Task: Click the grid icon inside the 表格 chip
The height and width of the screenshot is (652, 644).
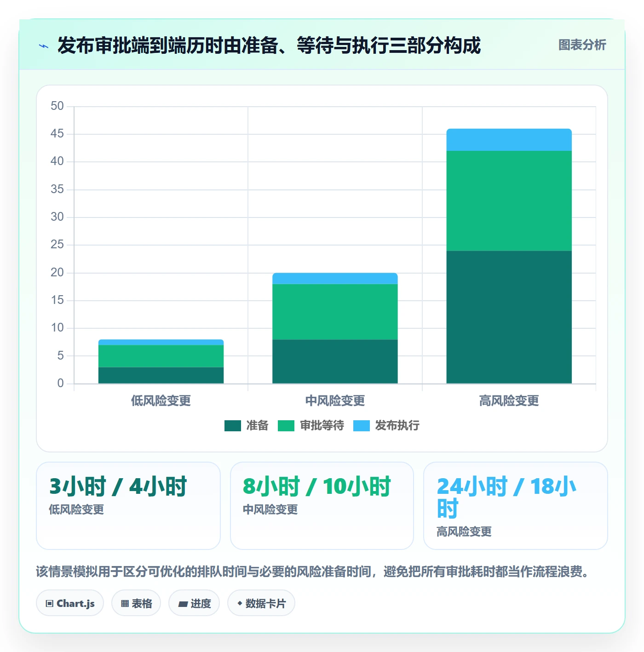Action: pyautogui.click(x=125, y=604)
